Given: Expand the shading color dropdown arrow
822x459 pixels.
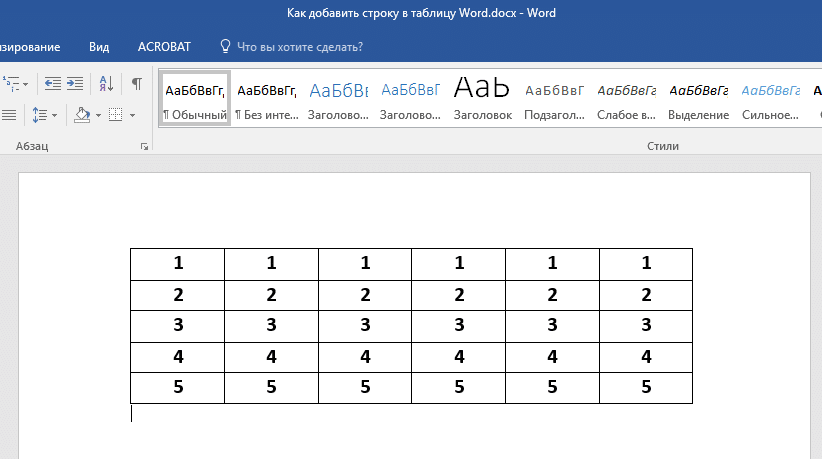Looking at the screenshot, I should tap(98, 116).
